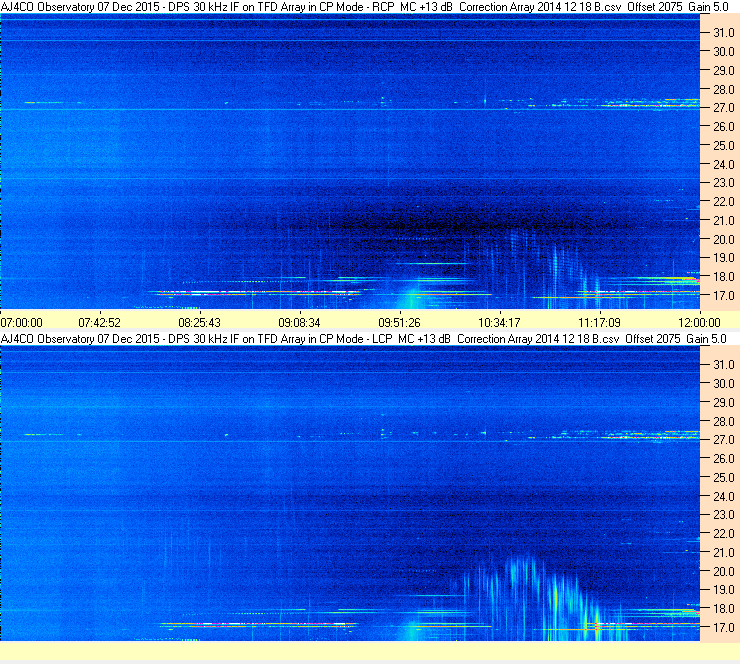Click the 25.0 frequency label on RCP chart

[x=723, y=146]
